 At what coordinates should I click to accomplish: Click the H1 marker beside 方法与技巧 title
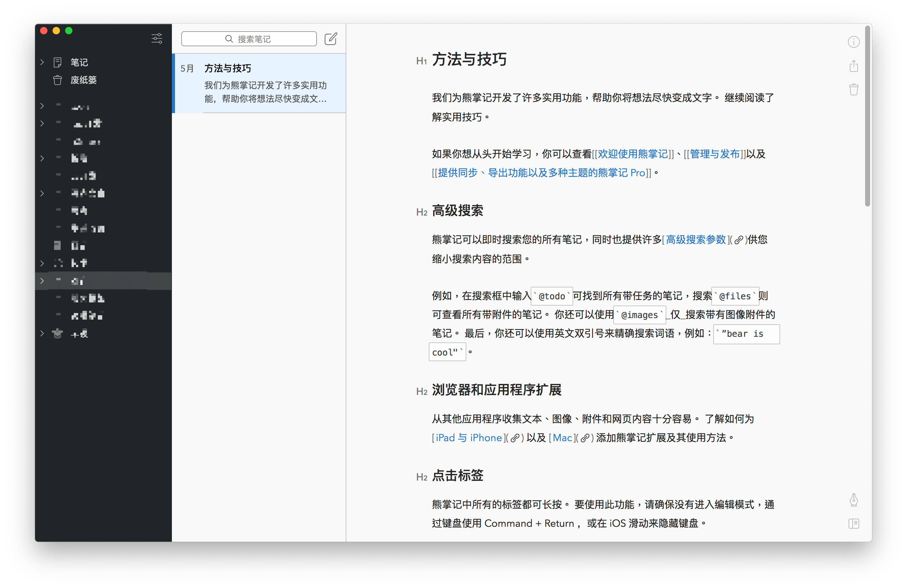tap(421, 61)
